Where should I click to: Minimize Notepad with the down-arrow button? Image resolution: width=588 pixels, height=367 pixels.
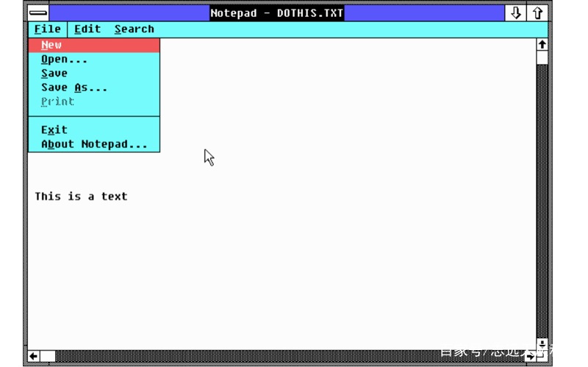pyautogui.click(x=516, y=13)
